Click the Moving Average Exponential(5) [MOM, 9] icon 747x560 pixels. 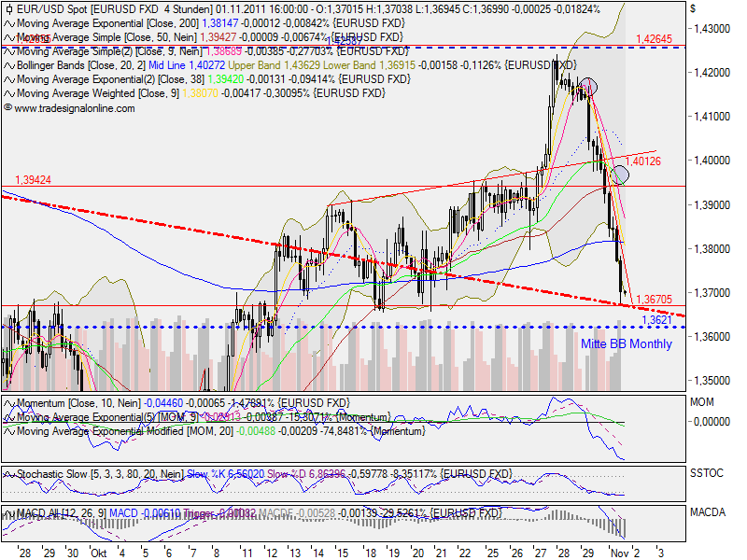click(x=7, y=418)
